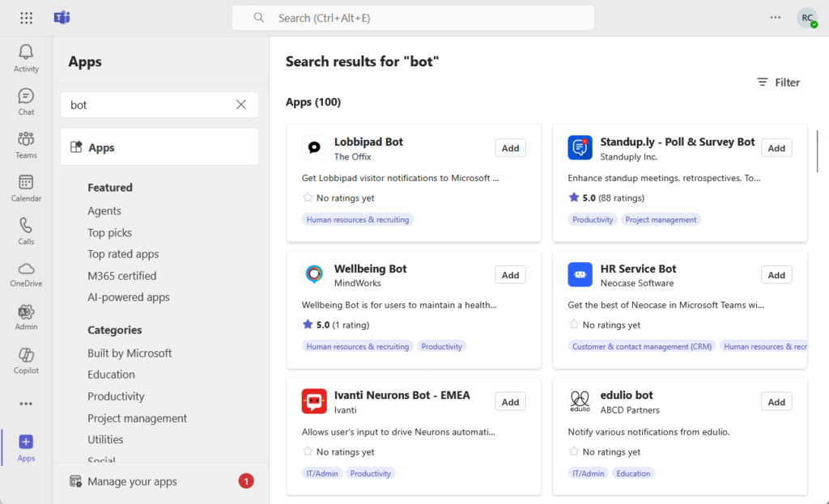Add the Wellbeing Bot app
Screen dimensions: 829x504
point(510,275)
